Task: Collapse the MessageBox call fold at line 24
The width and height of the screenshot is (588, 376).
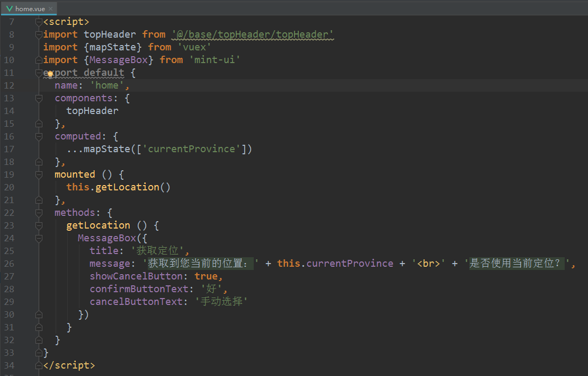Action: click(x=39, y=239)
